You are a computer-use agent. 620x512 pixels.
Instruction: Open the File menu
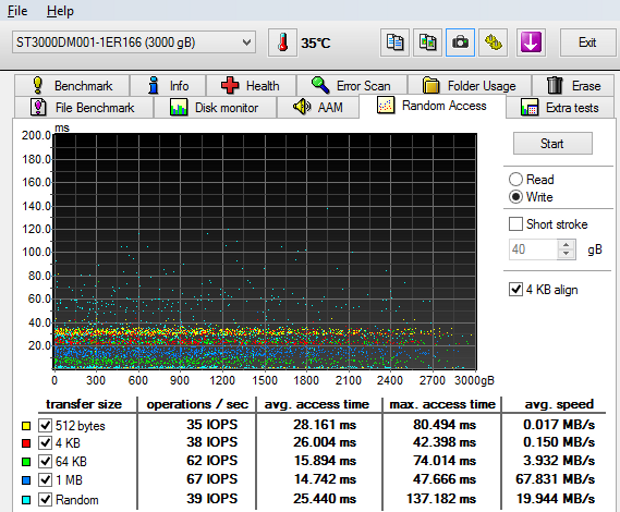point(19,11)
